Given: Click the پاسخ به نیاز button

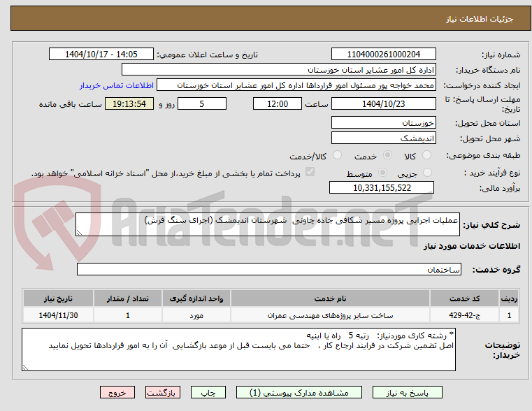Looking at the screenshot, I should click(x=407, y=392).
